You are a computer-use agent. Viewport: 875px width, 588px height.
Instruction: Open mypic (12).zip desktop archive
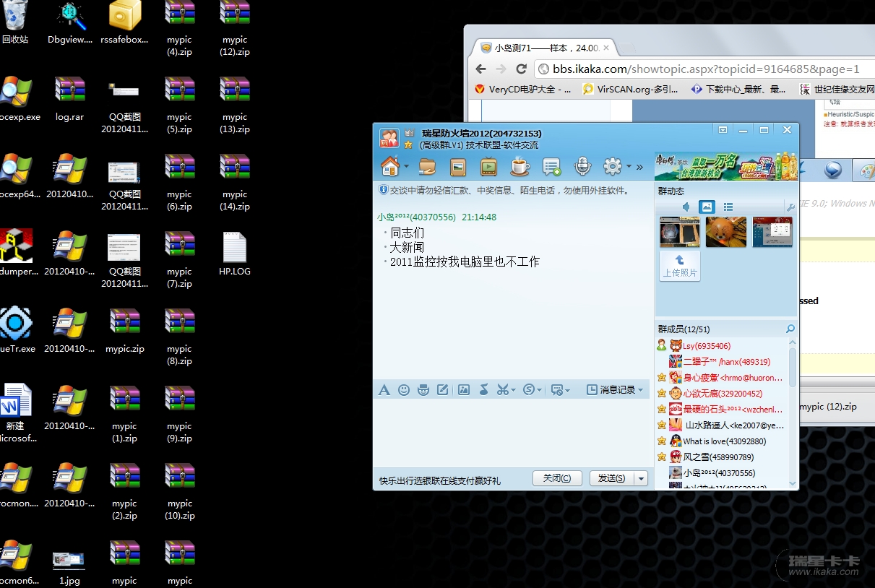(235, 29)
